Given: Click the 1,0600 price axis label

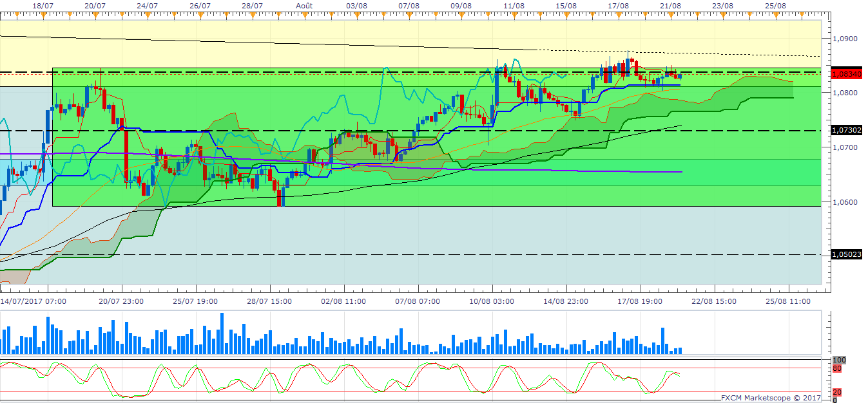Looking at the screenshot, I should click(x=845, y=202).
